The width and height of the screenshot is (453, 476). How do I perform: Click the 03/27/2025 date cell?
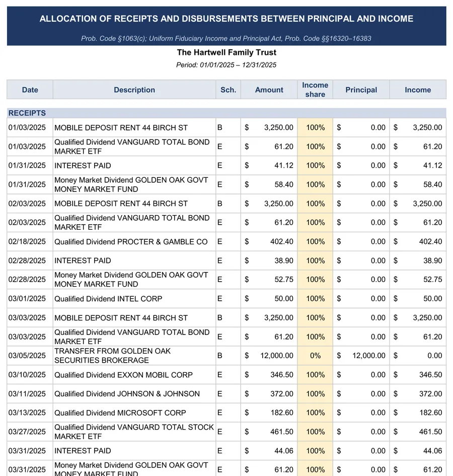(30, 432)
